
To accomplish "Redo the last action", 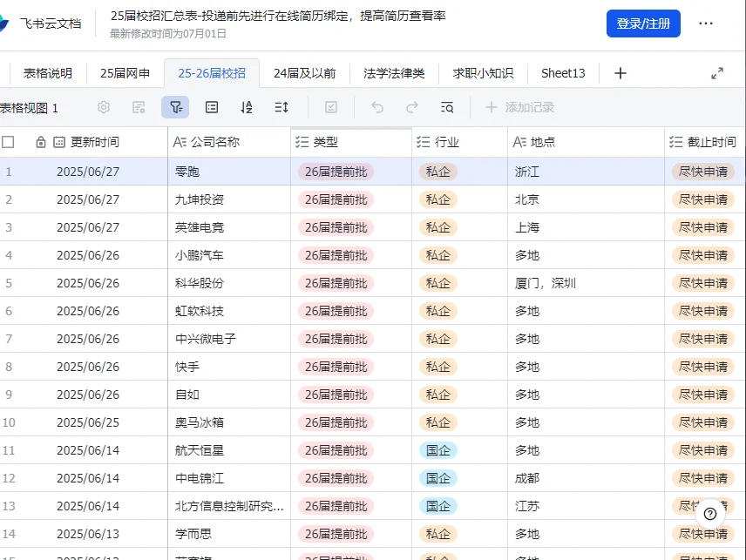I will [x=412, y=107].
